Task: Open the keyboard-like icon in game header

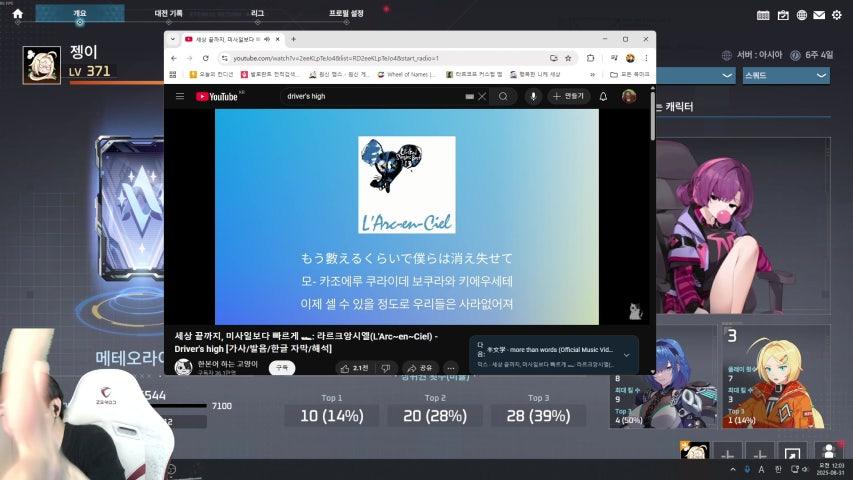Action: click(x=763, y=15)
